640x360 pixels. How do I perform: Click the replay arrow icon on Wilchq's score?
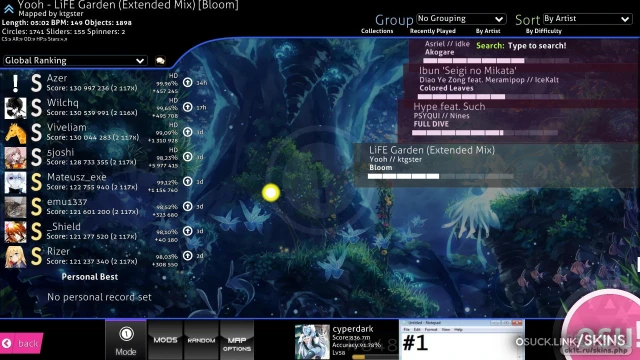[x=187, y=107]
